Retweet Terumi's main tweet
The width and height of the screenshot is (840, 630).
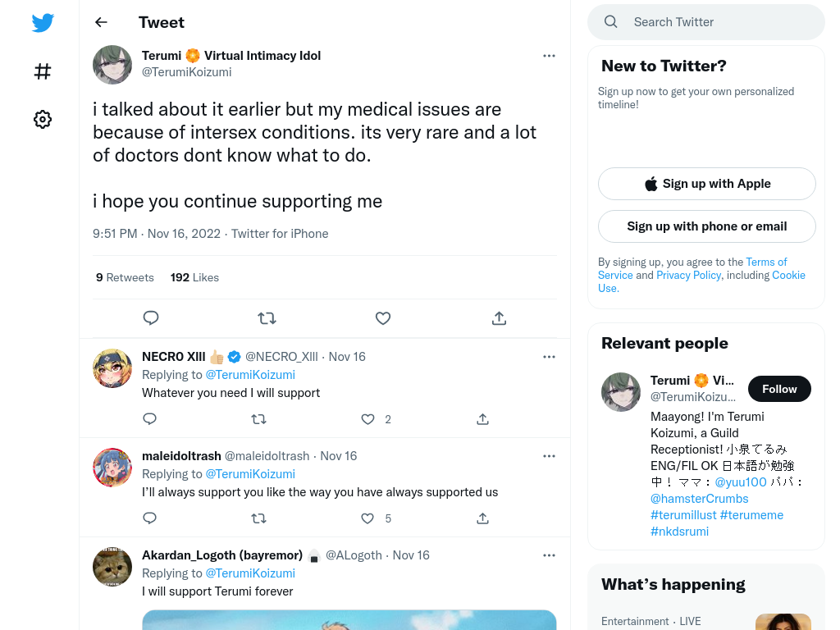(x=267, y=318)
